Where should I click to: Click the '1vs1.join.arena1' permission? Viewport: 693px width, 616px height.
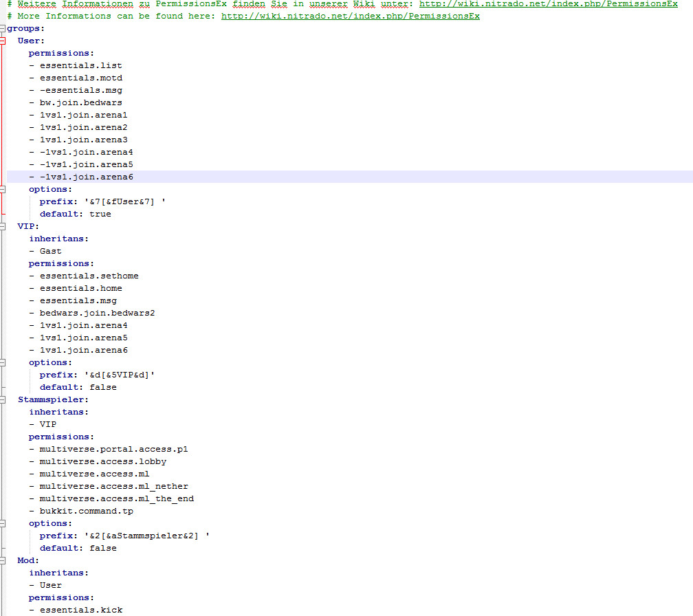[84, 115]
